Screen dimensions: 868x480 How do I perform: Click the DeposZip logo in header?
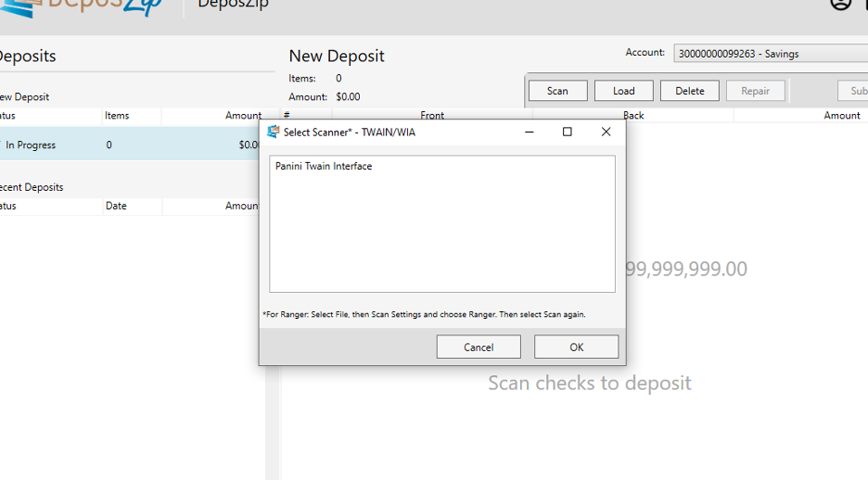pyautogui.click(x=82, y=6)
